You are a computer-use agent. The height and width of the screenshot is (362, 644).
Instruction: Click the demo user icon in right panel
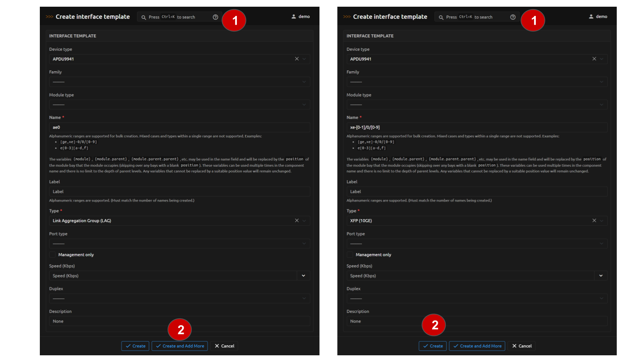coord(591,17)
